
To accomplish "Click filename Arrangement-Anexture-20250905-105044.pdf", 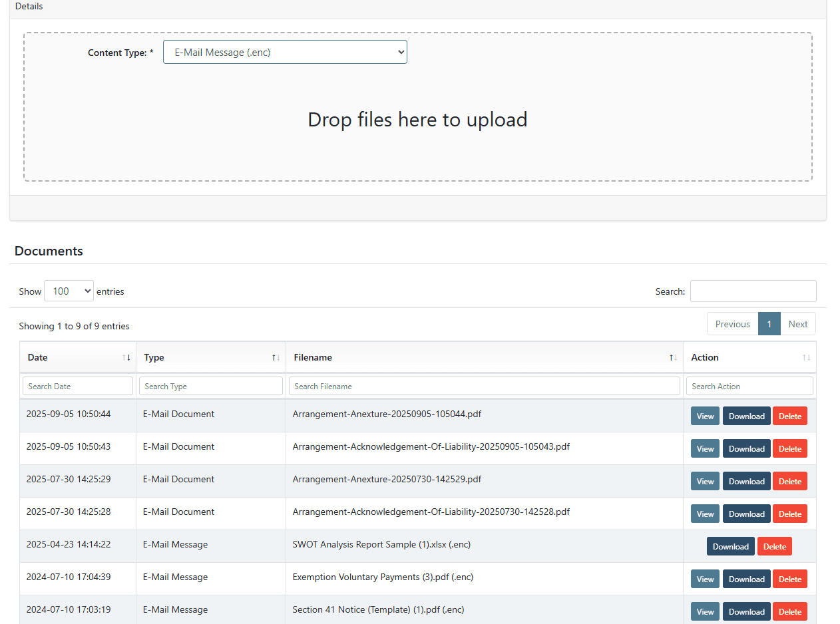I will tap(387, 414).
